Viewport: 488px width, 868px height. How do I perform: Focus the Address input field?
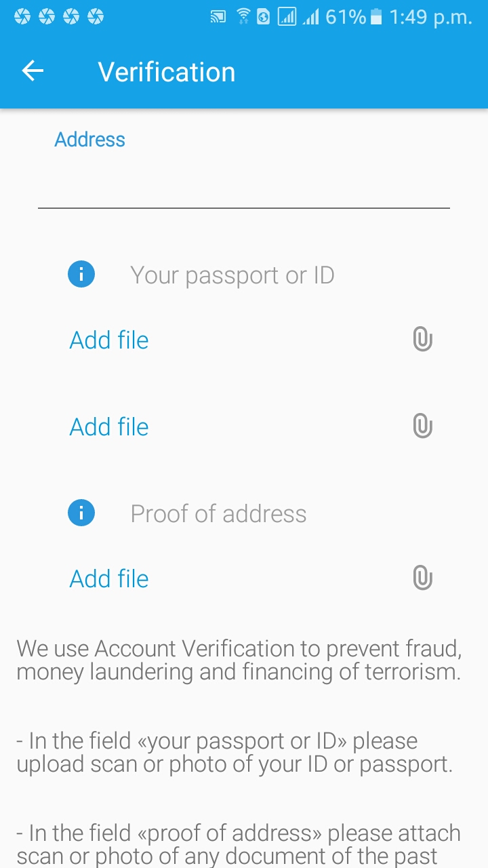pos(244,183)
